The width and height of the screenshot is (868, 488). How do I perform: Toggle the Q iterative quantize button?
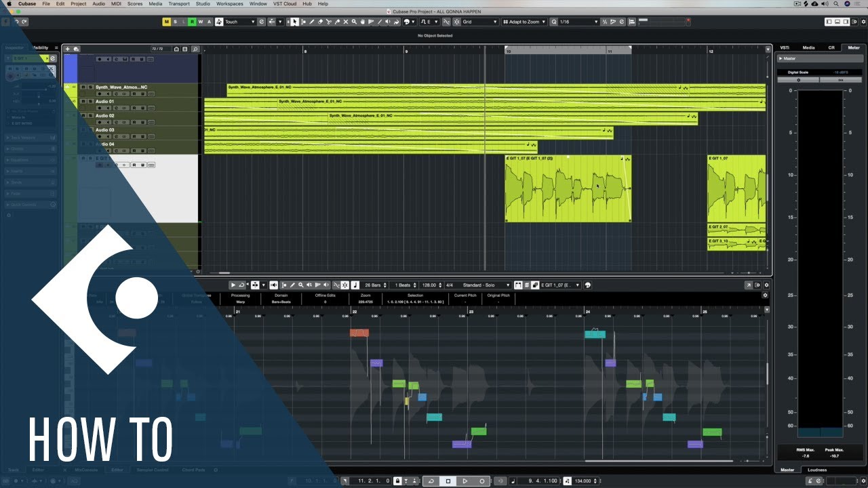coord(554,22)
